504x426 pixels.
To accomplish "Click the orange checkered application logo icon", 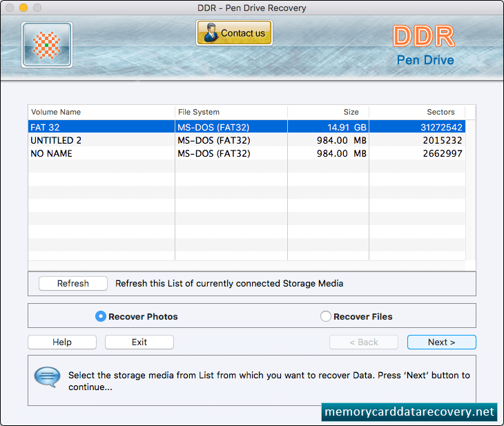I will point(47,45).
